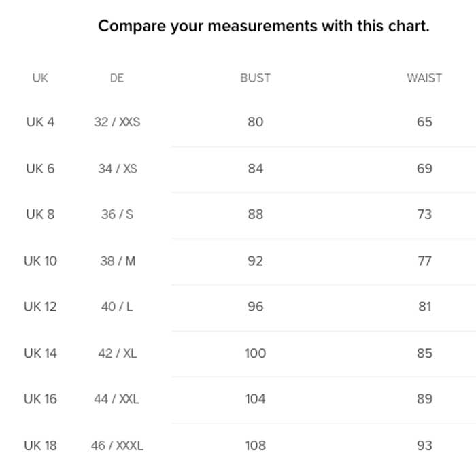Select the UK 6 size label

tap(40, 169)
